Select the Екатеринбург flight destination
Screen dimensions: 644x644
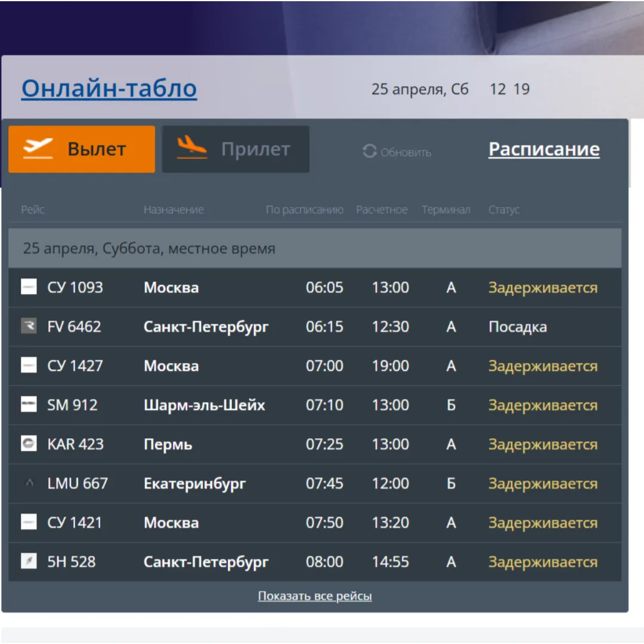[194, 484]
